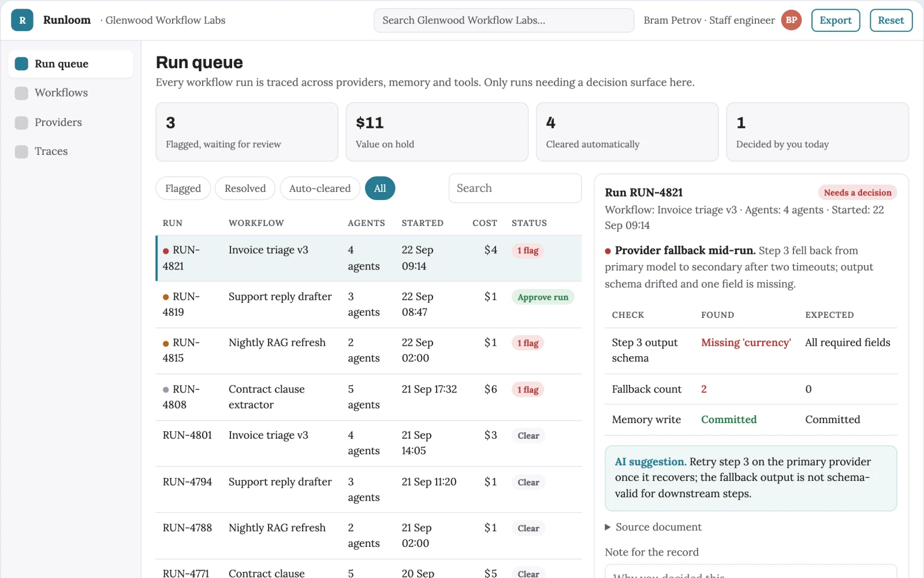Click the $6 cost of RUN-4808

point(491,389)
